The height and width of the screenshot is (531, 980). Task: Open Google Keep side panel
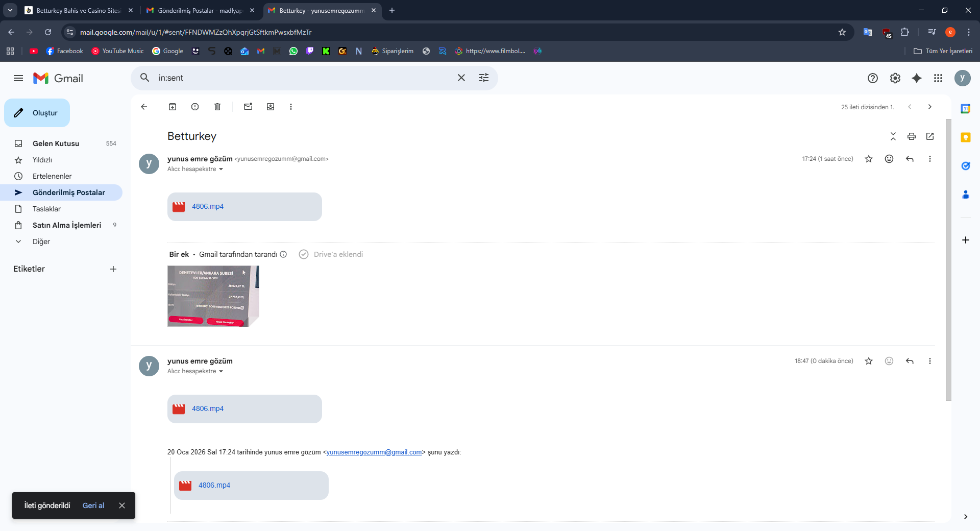coord(966,137)
